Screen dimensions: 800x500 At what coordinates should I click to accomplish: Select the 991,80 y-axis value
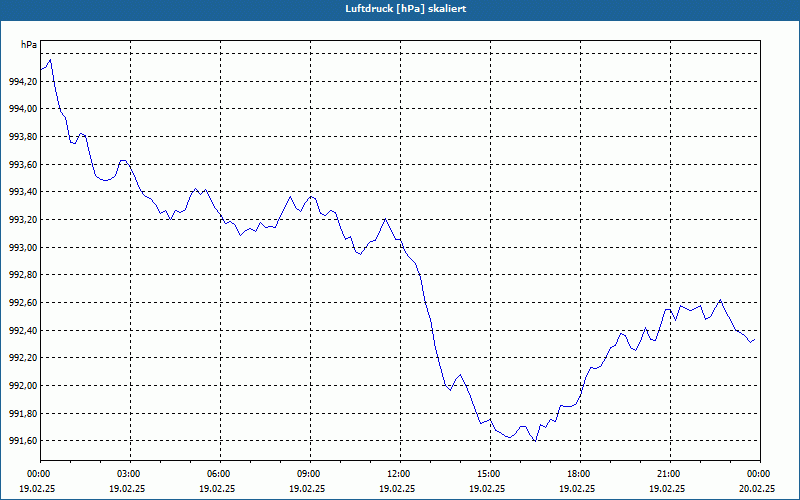(23, 413)
